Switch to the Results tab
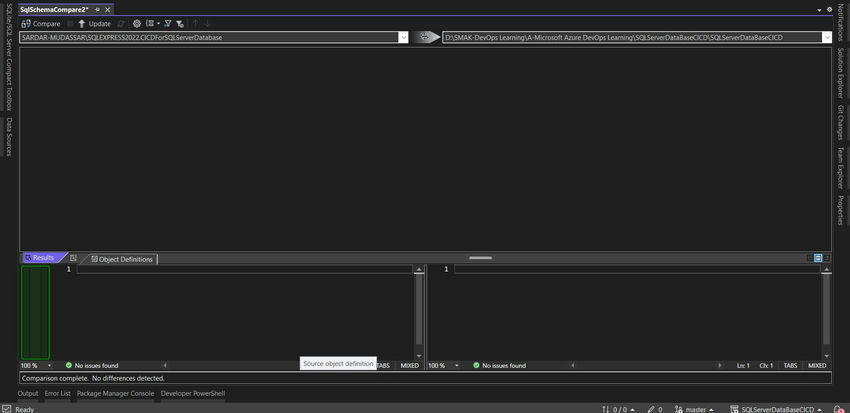Viewport: 850px width, 413px height. click(42, 258)
